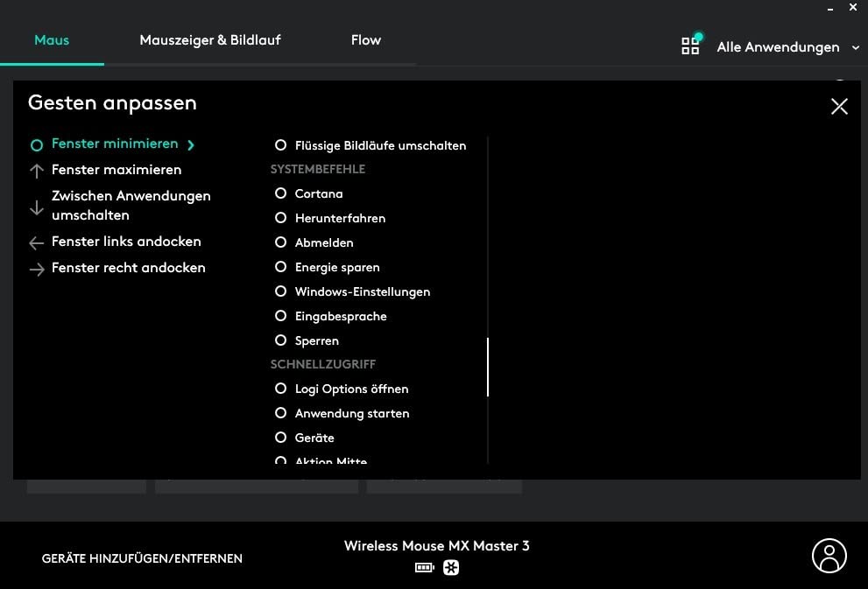868x589 pixels.
Task: Select Fenster recht andocken gesture
Action: tap(129, 268)
